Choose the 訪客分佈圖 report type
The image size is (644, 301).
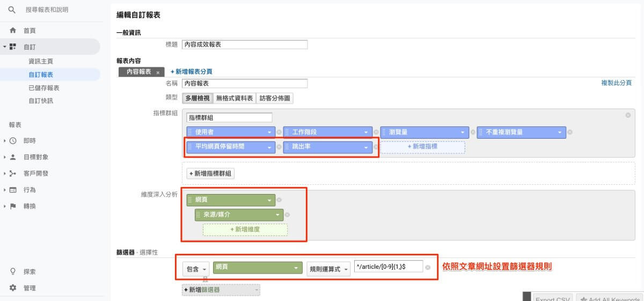275,98
